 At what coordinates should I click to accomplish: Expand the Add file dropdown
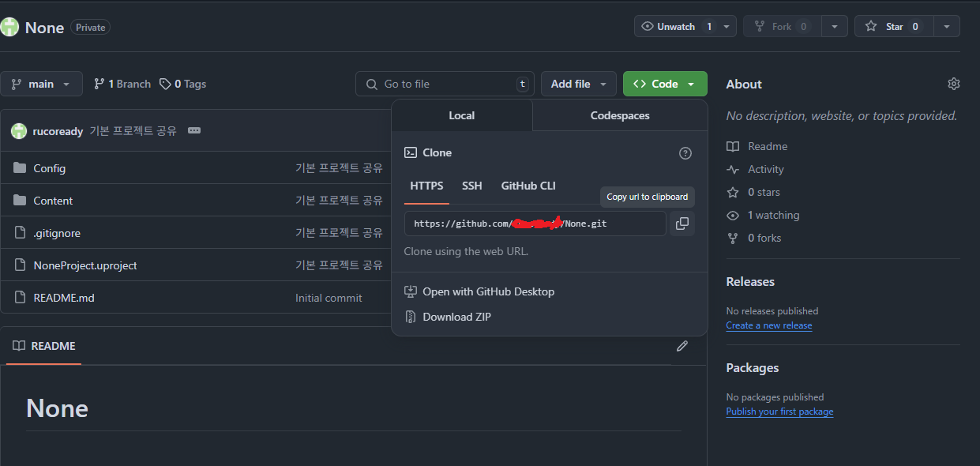579,84
